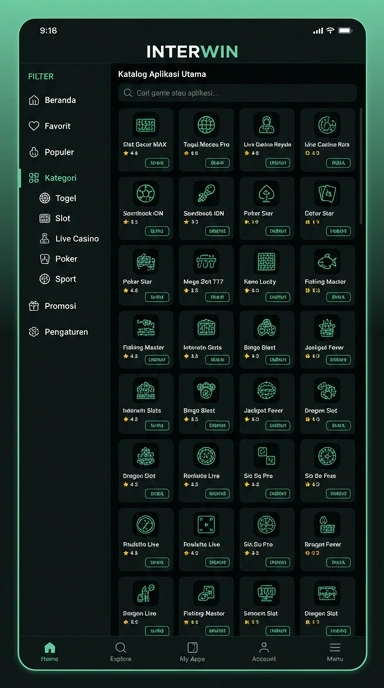
Task: Select the dealer icon of Live Casino Royale
Action: click(x=266, y=125)
